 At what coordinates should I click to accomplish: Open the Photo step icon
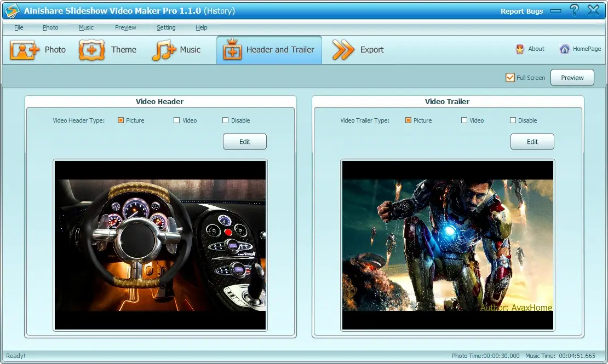tap(25, 50)
